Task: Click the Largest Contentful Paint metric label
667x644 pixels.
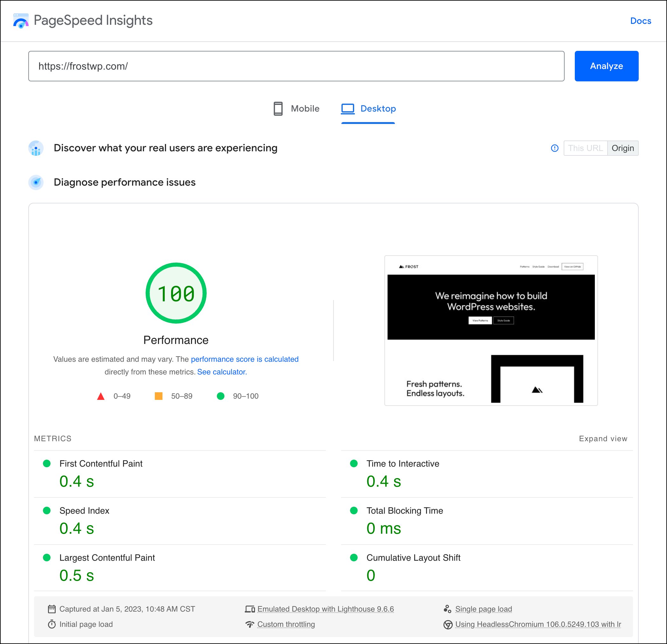Action: coord(107,558)
